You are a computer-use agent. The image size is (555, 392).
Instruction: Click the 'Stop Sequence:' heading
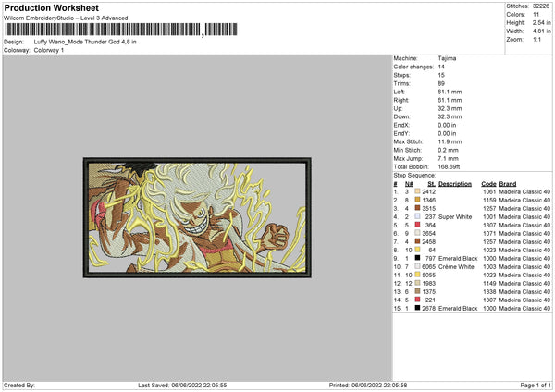tap(414, 176)
